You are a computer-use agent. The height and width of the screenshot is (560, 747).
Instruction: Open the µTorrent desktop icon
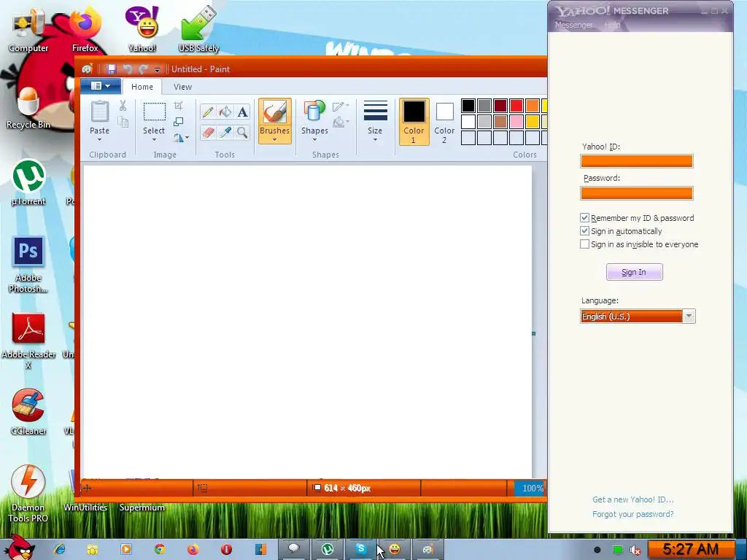coord(28,182)
